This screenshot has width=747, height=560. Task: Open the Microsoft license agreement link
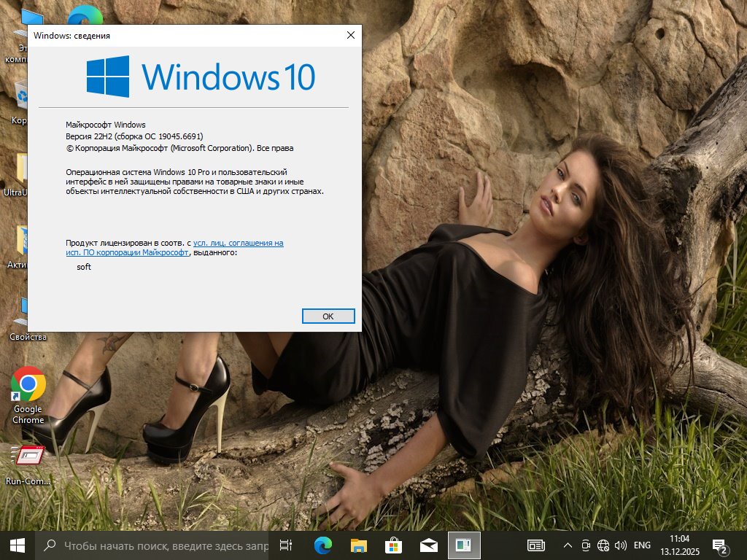(238, 243)
